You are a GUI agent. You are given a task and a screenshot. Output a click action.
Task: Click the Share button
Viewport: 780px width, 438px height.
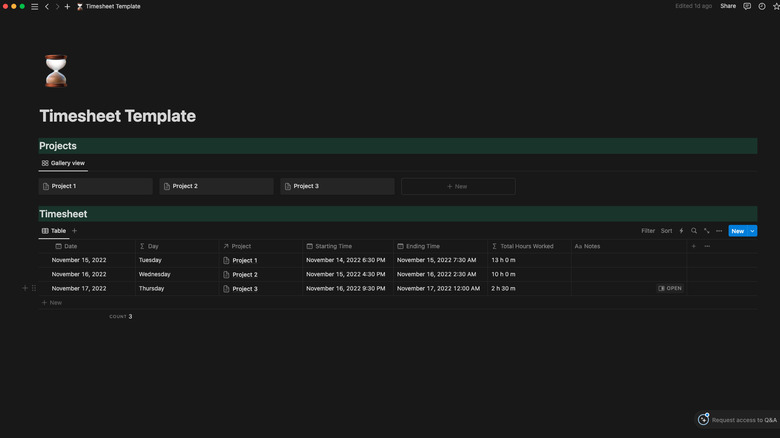pyautogui.click(x=728, y=6)
